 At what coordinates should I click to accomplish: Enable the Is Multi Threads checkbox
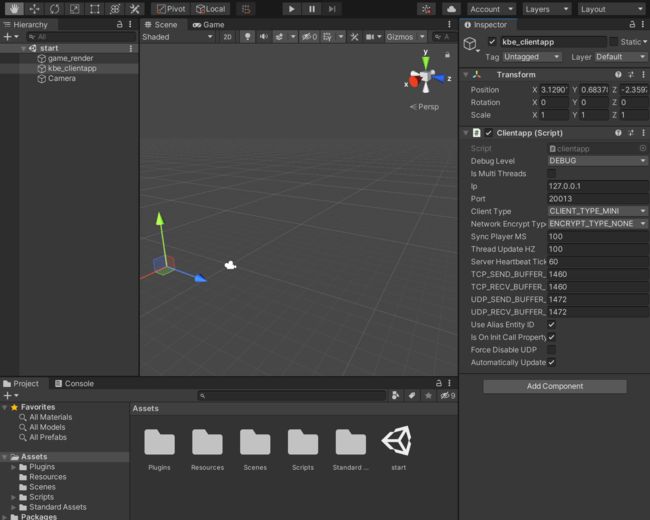click(x=552, y=173)
